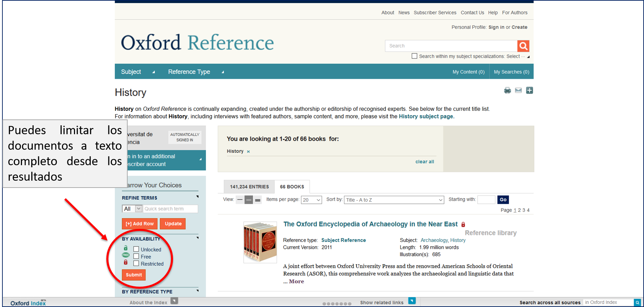Open subject specializations Select dropdown
The width and height of the screenshot is (644, 307).
[x=518, y=56]
